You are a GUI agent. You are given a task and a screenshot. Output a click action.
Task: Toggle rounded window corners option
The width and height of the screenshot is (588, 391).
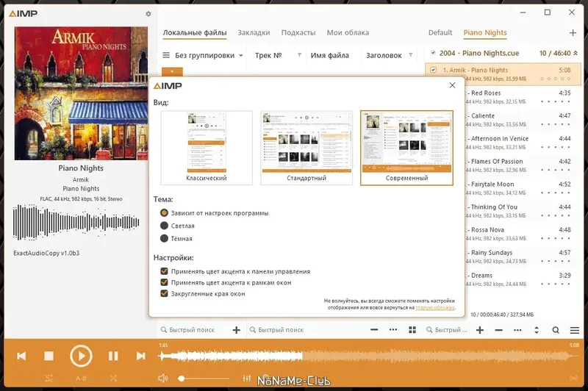coord(203,294)
